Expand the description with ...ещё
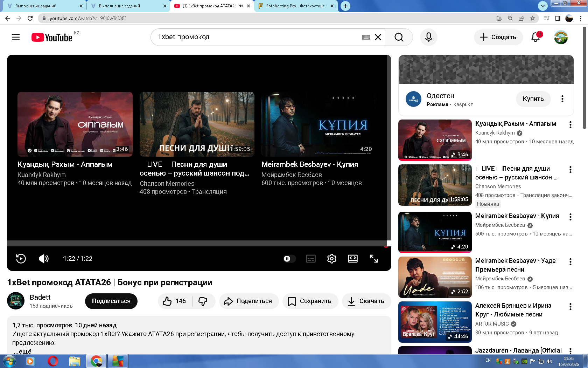This screenshot has height=368, width=588. pos(22,351)
